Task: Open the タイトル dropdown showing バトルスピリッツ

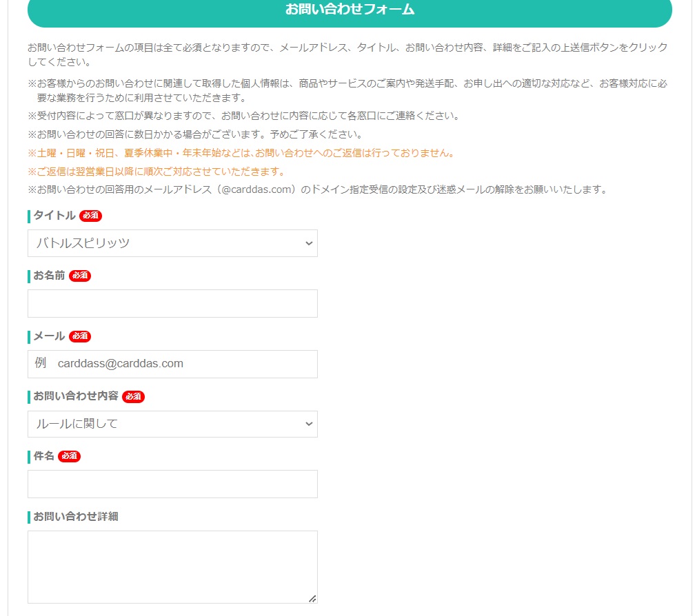Action: [x=172, y=243]
